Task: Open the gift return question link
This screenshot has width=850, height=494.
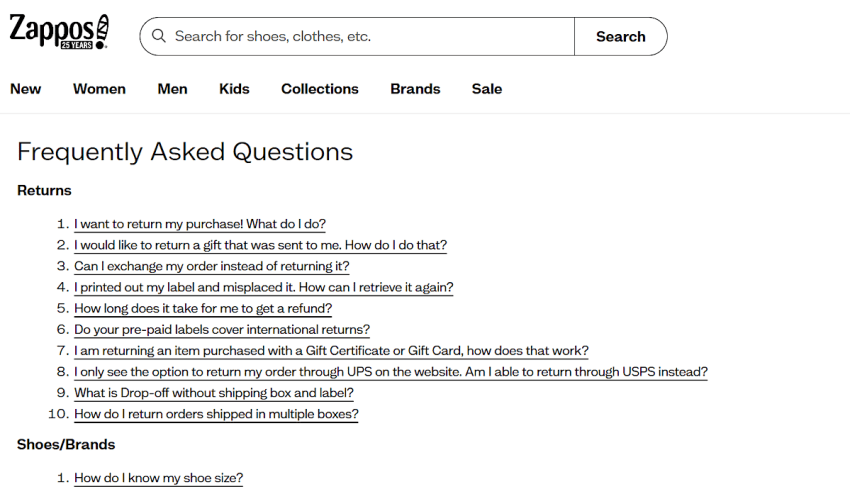Action: click(261, 245)
